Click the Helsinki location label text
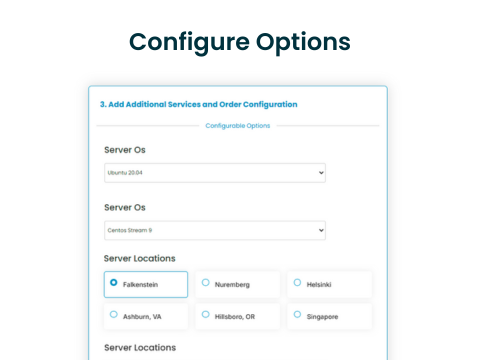The width and height of the screenshot is (480, 360). (319, 285)
